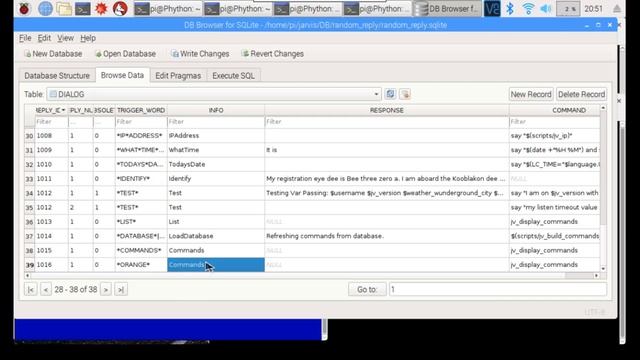The height and width of the screenshot is (360, 640).
Task: Open the volume speaker control
Action: point(546,8)
